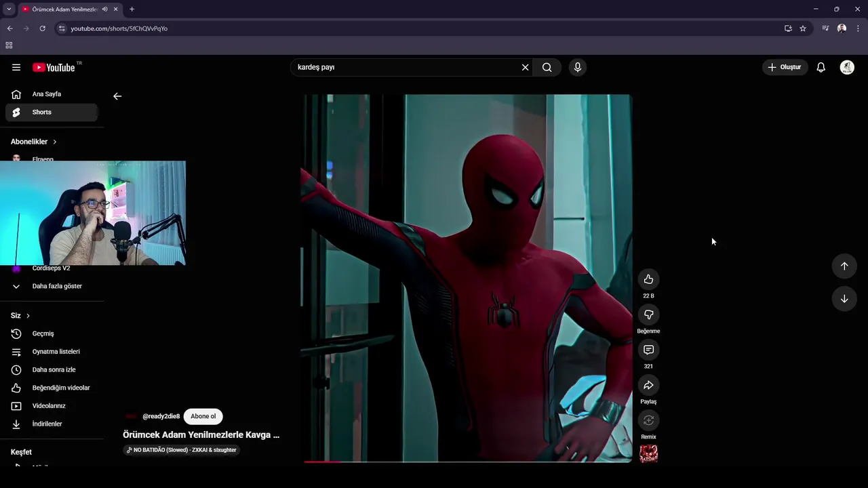868x488 pixels.
Task: Open Daha sonra izle list
Action: [x=52, y=370]
